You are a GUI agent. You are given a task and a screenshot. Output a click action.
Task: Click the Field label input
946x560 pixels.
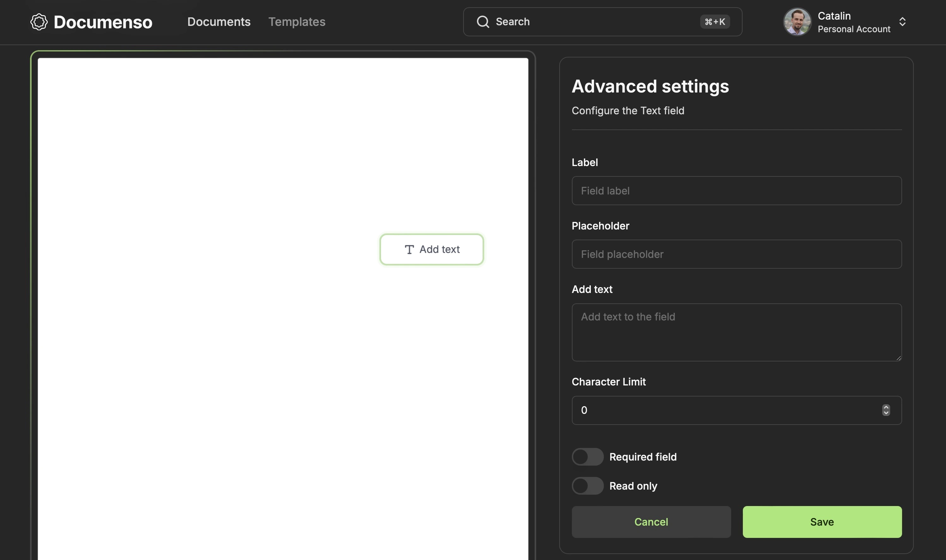pyautogui.click(x=737, y=190)
